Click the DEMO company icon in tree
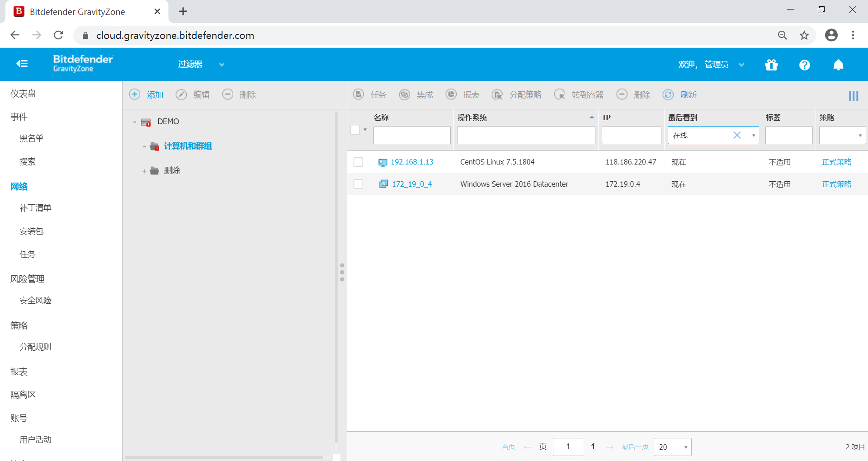Viewport: 868px width, 461px height. [146, 122]
